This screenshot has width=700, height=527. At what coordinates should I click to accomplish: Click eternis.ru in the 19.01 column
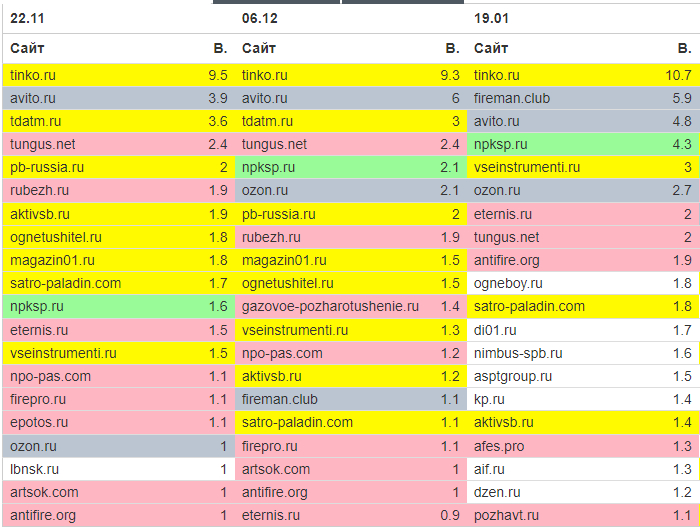(x=503, y=214)
